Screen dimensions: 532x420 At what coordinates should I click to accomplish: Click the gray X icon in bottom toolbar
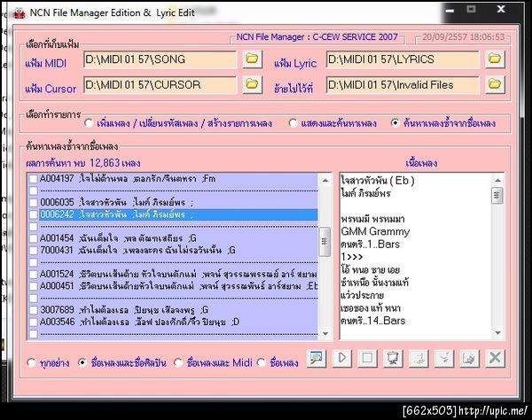coord(495,358)
